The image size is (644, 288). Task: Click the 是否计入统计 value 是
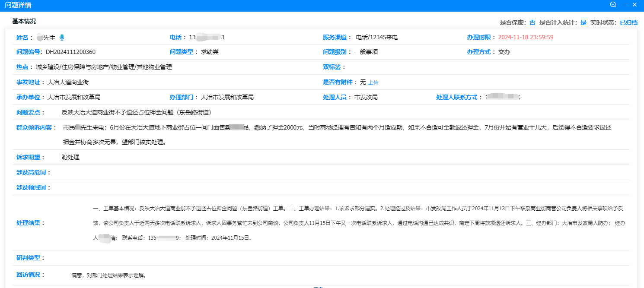pyautogui.click(x=583, y=22)
